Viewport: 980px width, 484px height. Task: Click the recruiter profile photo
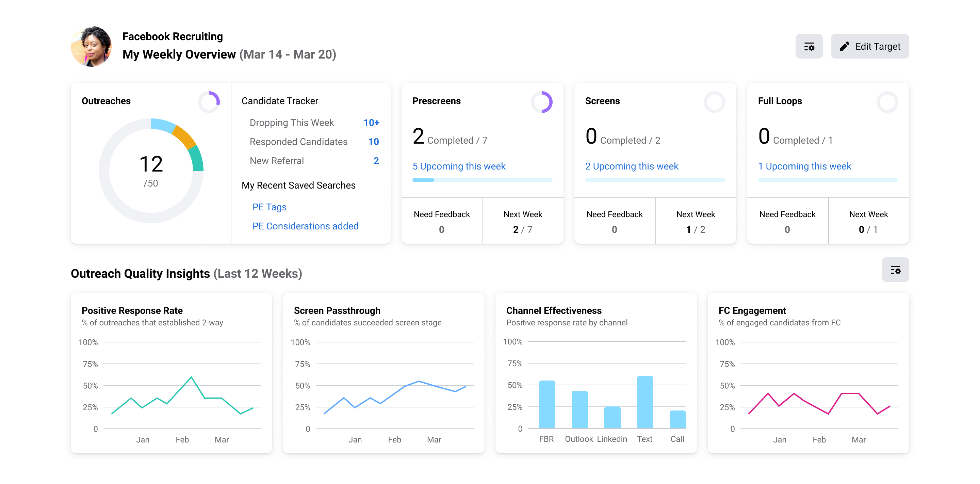(91, 46)
